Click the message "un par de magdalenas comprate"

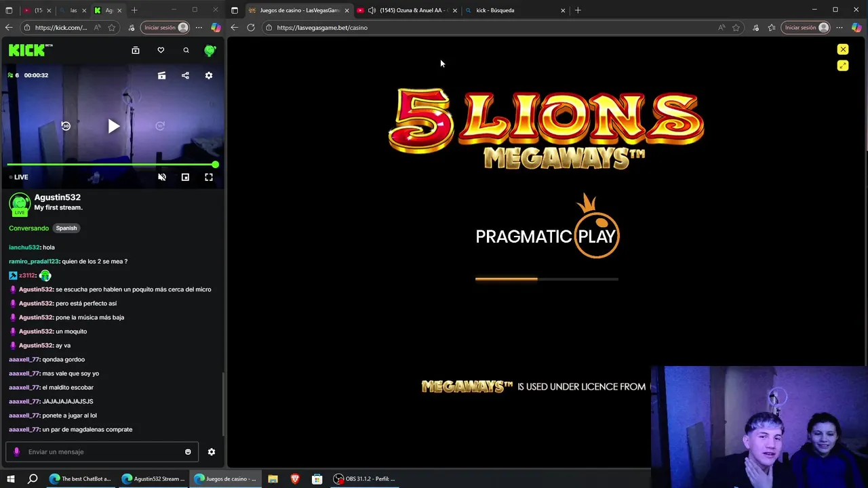click(87, 430)
